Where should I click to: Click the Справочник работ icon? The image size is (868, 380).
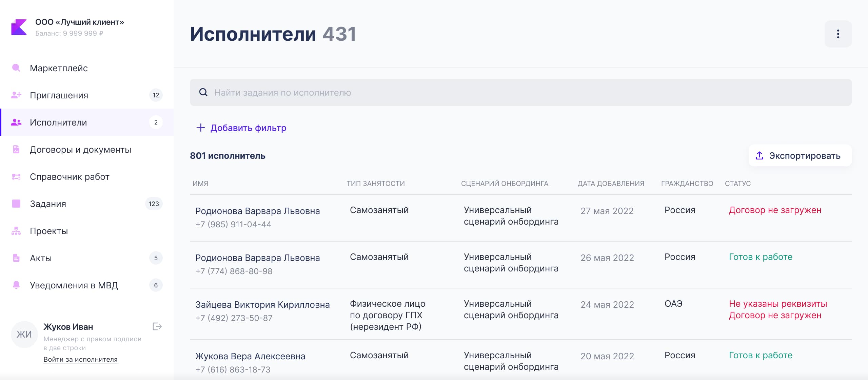click(x=16, y=176)
